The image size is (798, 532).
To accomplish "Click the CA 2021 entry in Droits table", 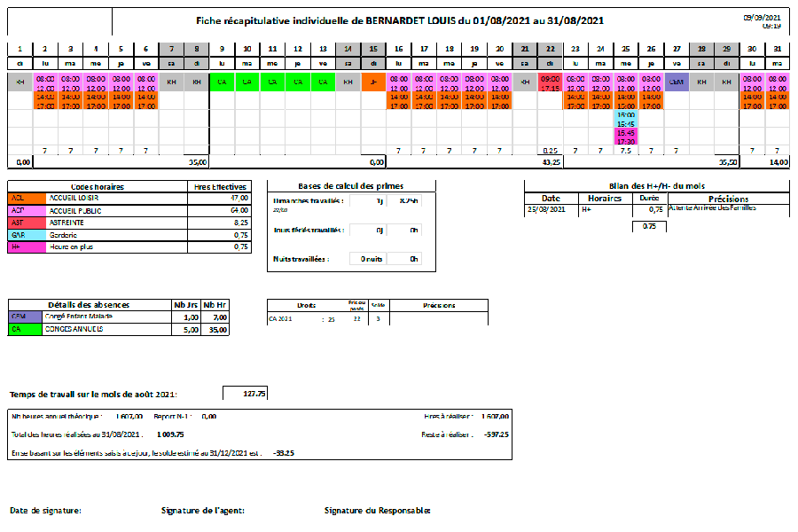I will 281,319.
